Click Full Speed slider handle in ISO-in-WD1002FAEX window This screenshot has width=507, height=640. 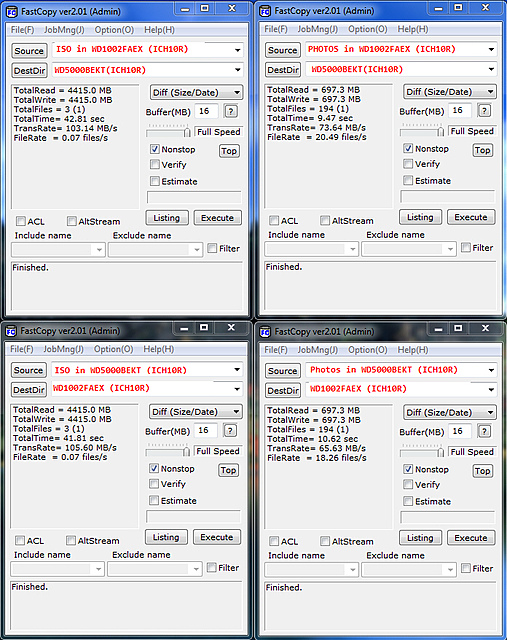pyautogui.click(x=187, y=132)
